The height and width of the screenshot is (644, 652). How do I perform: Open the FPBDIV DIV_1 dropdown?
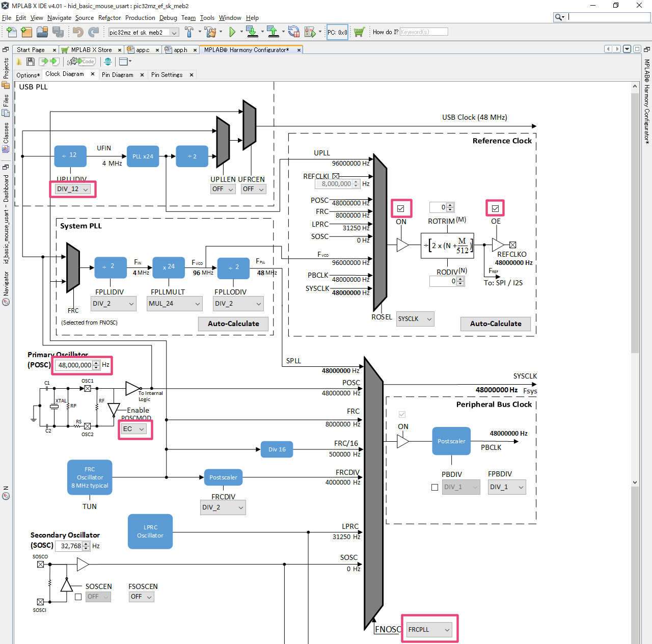(x=507, y=487)
